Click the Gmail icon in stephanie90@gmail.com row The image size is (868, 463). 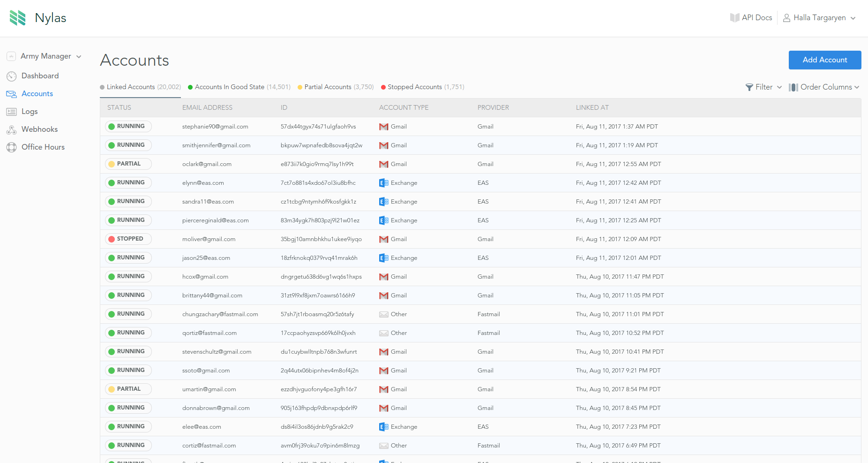coord(383,127)
